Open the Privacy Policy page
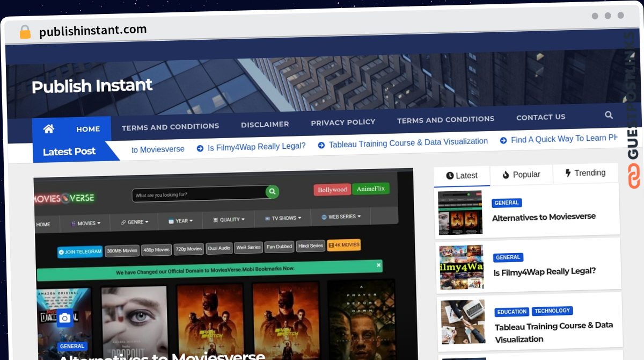 pos(343,122)
